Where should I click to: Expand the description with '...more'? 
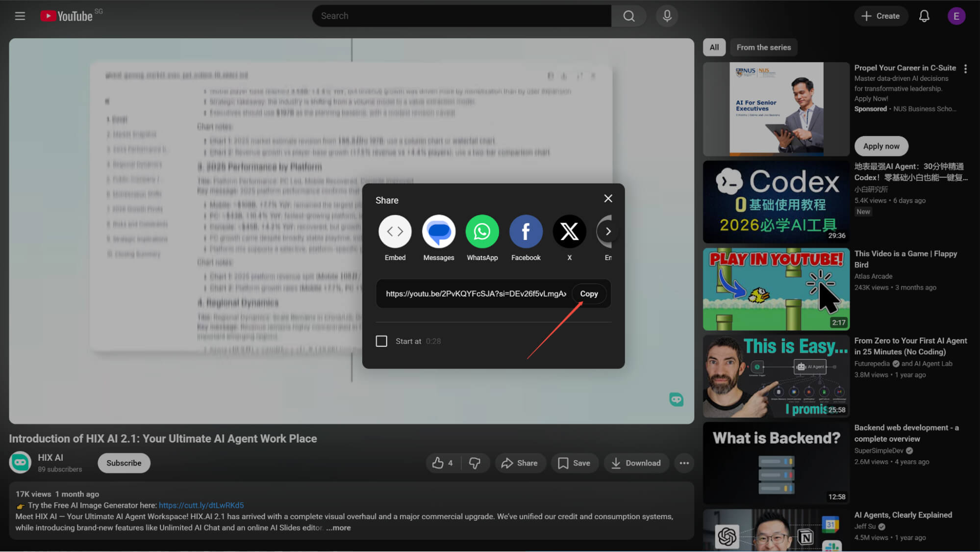(338, 528)
